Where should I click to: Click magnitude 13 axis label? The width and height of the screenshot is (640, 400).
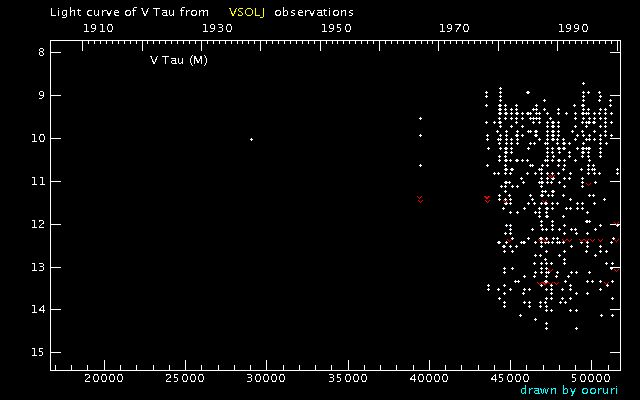point(38,267)
